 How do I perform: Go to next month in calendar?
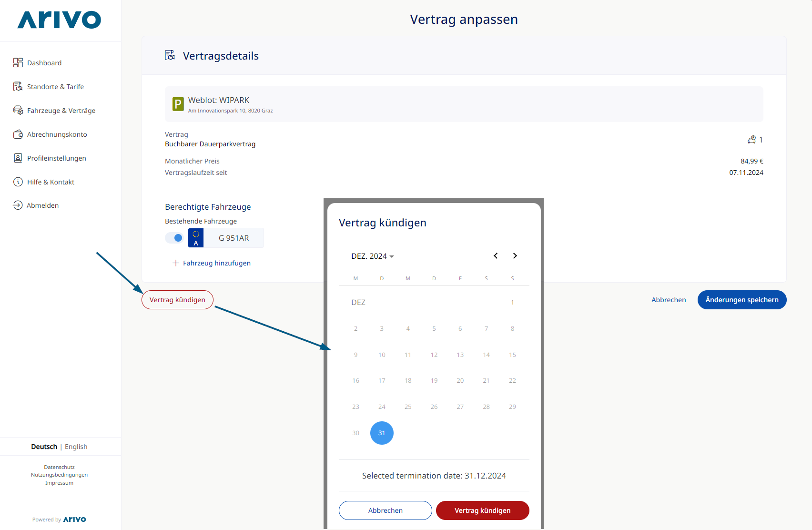(515, 256)
